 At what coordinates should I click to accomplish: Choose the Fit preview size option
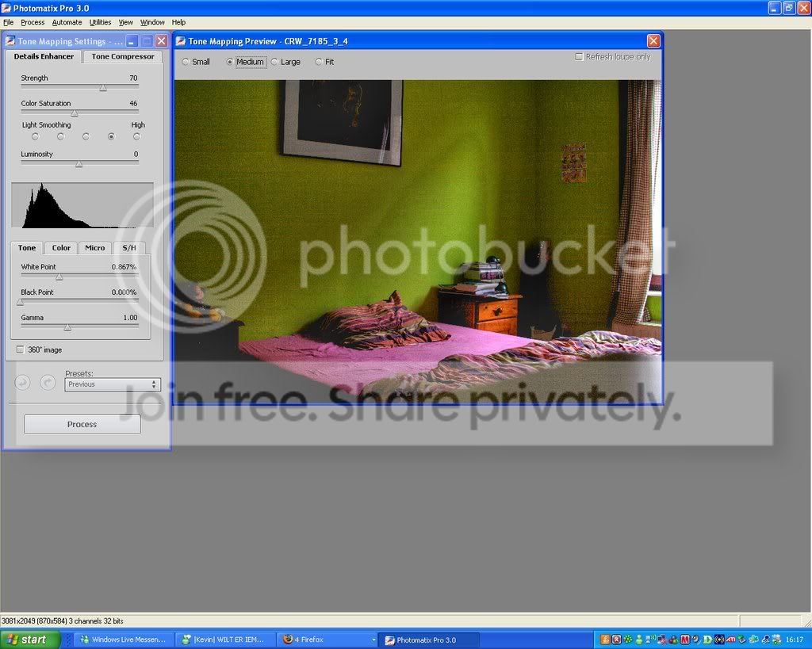point(319,62)
